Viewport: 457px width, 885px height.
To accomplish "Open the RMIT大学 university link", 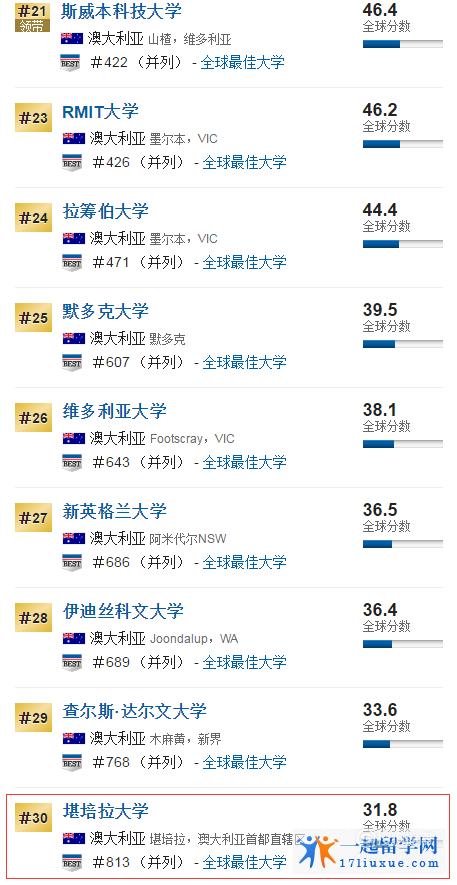I will pyautogui.click(x=100, y=111).
